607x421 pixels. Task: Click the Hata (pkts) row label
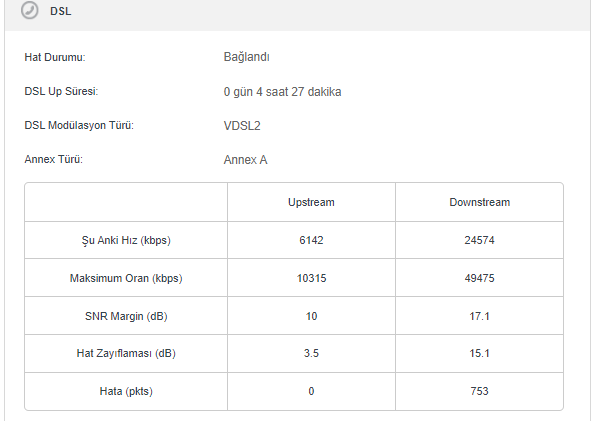point(126,391)
